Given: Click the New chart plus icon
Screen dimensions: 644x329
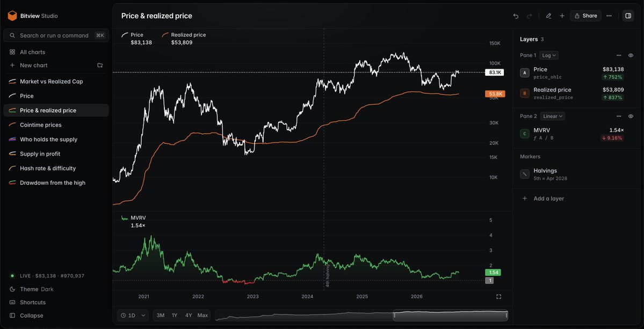Looking at the screenshot, I should pos(12,65).
